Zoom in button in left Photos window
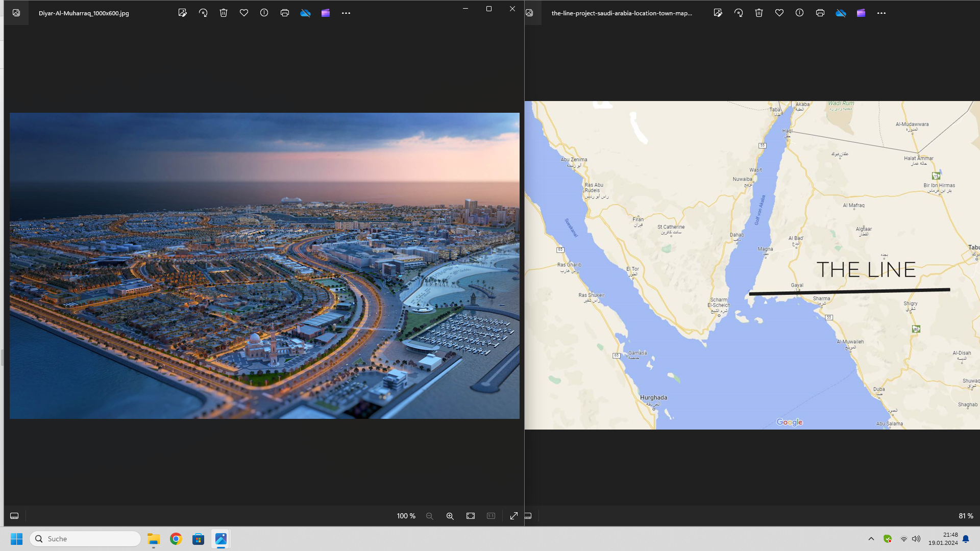 pyautogui.click(x=450, y=516)
